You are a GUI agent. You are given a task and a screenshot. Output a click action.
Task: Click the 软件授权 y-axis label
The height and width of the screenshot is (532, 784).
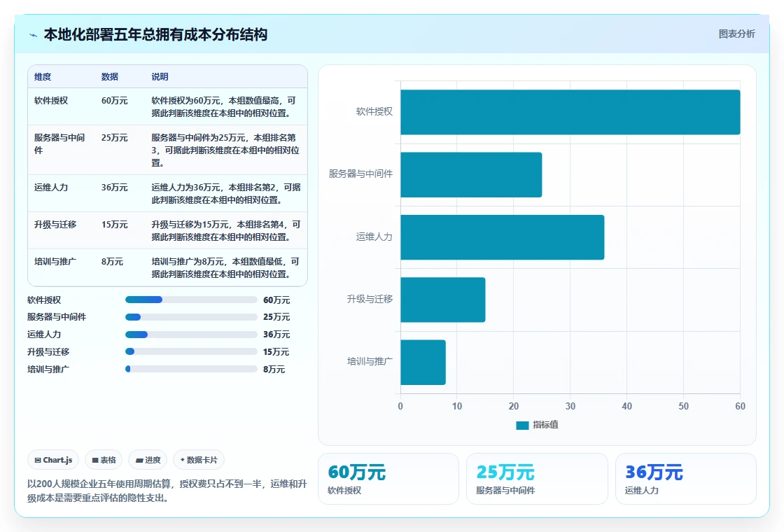click(374, 111)
